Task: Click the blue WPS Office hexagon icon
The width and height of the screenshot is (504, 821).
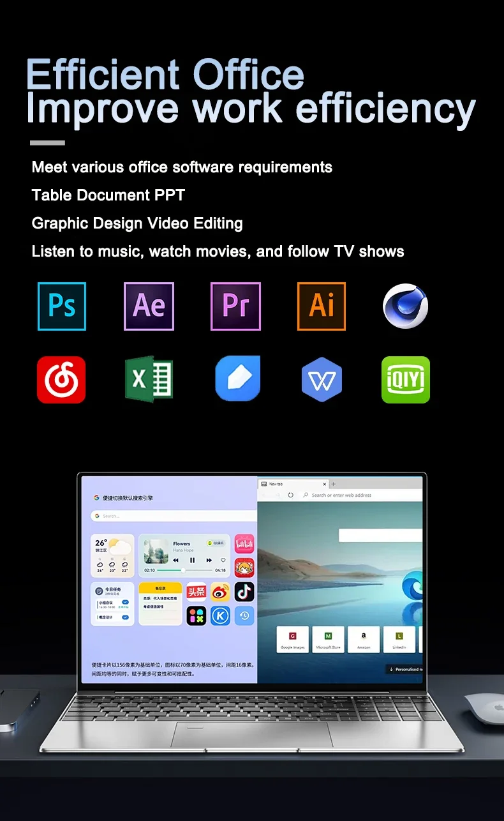Action: pos(322,380)
